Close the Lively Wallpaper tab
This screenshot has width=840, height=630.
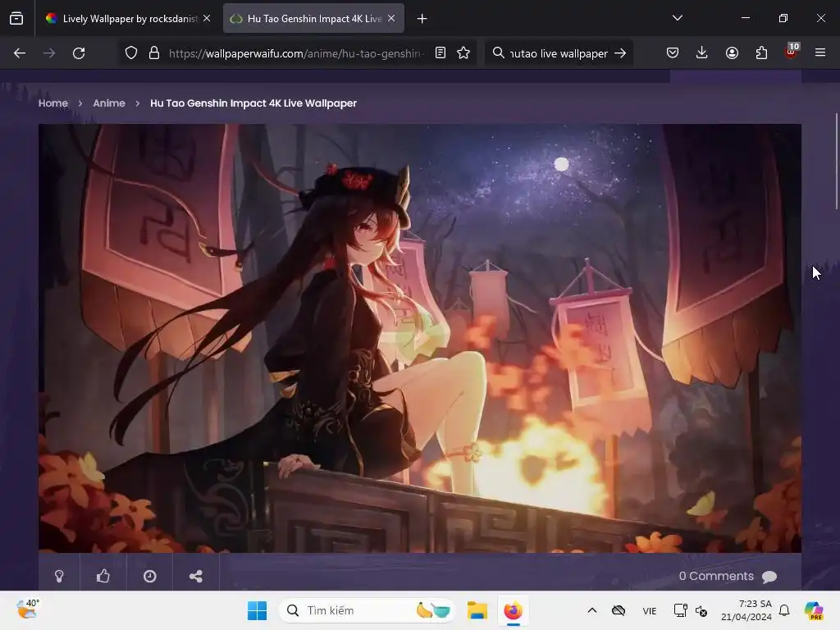pyautogui.click(x=207, y=19)
